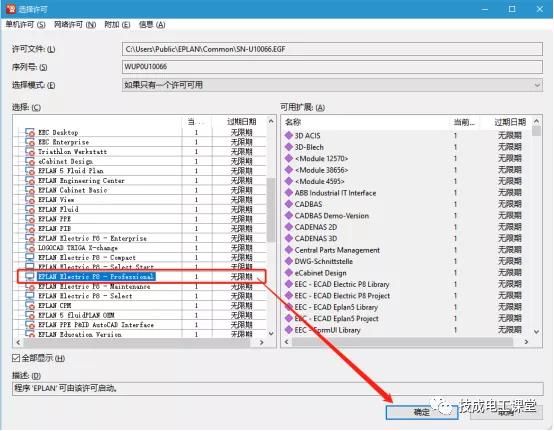Image resolution: width=554 pixels, height=431 pixels.
Task: Click the EEC - ECAD Electric P8 Library diamond icon
Action: click(289, 284)
